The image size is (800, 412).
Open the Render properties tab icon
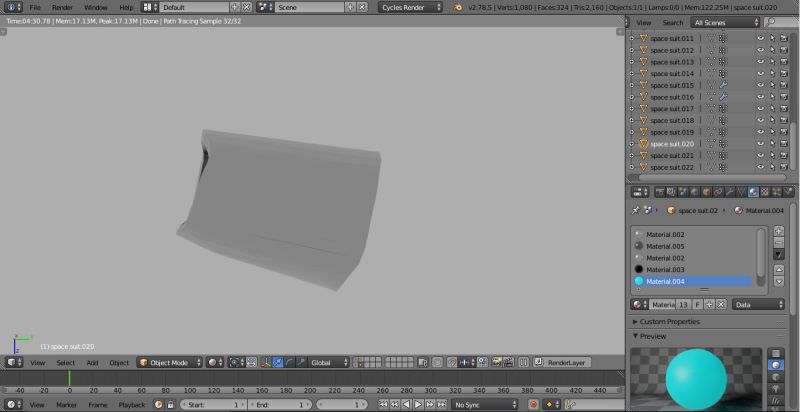click(660, 192)
